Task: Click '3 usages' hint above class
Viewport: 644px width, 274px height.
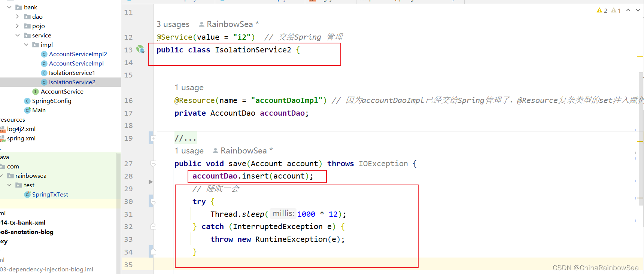Action: tap(173, 24)
